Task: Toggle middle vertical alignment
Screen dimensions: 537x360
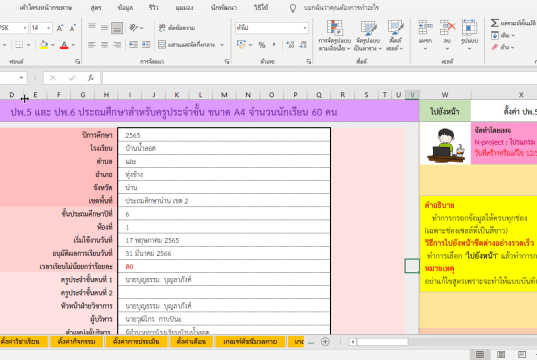Action: click(x=104, y=28)
